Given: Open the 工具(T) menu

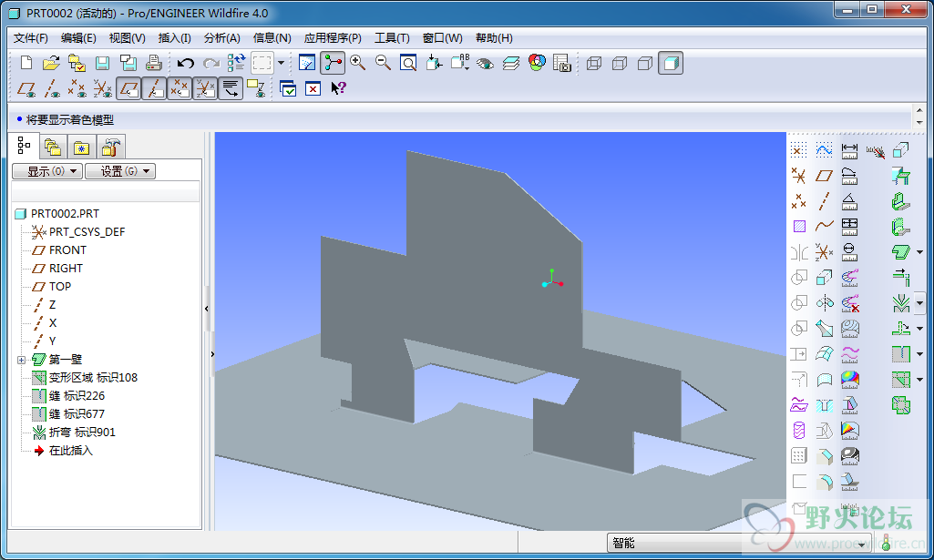Looking at the screenshot, I should click(x=392, y=38).
